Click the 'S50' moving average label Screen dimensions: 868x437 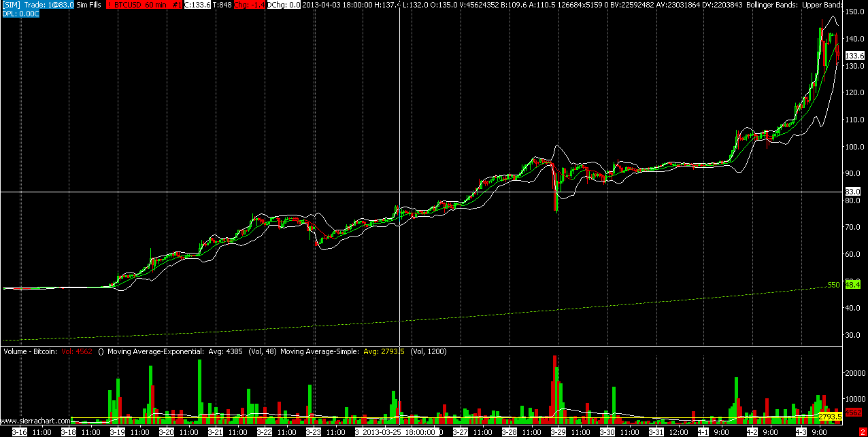pyautogui.click(x=833, y=285)
